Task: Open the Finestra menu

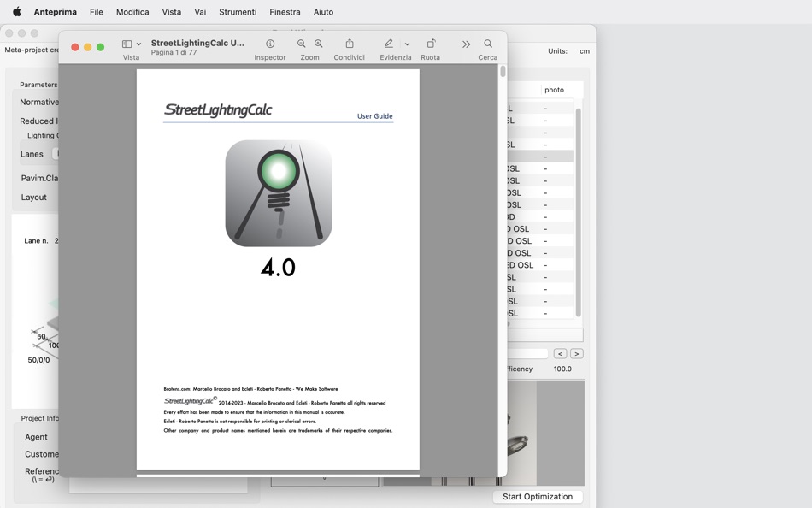Action: coord(285,11)
